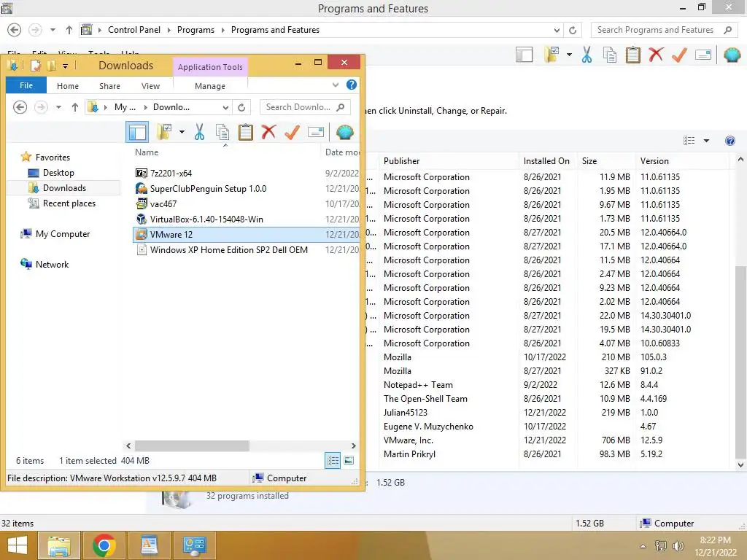747x560 pixels.
Task: Open recent locations dropdown in Downloads navigation
Action: (x=58, y=107)
